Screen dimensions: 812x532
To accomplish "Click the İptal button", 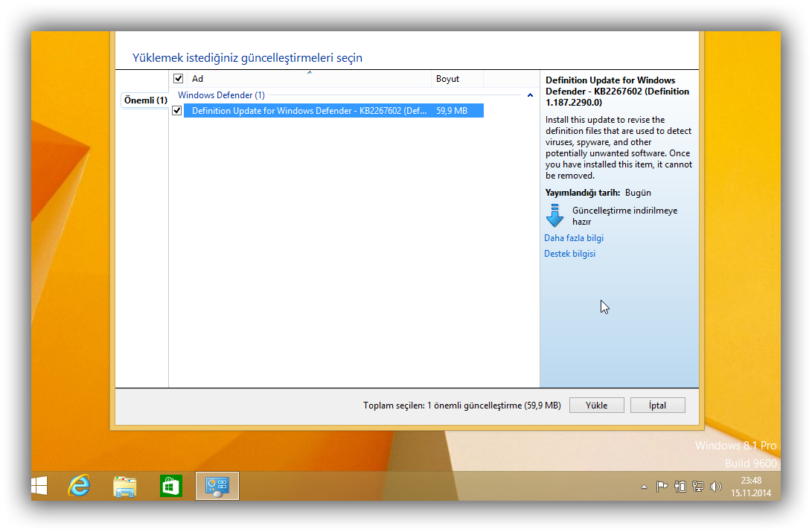I will [658, 406].
